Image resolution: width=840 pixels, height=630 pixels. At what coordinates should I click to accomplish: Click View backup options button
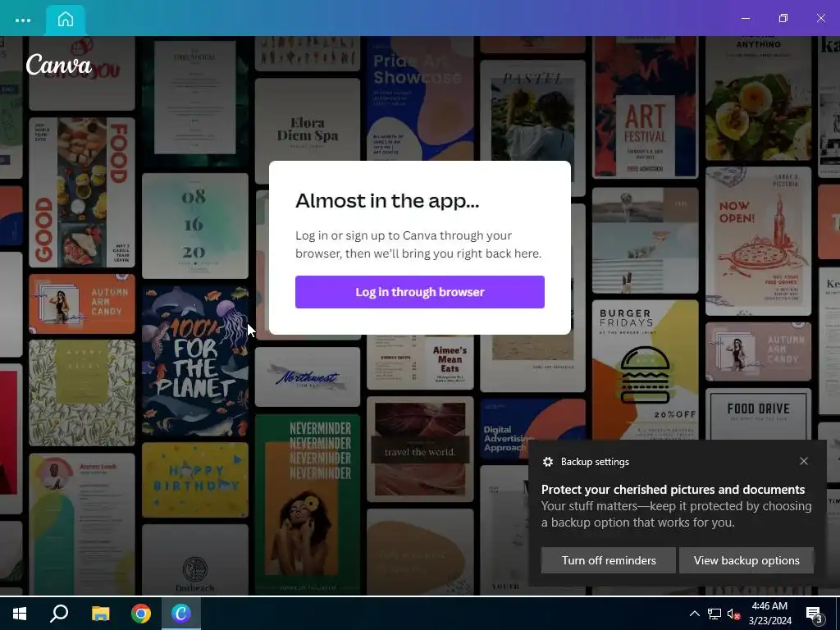746,560
